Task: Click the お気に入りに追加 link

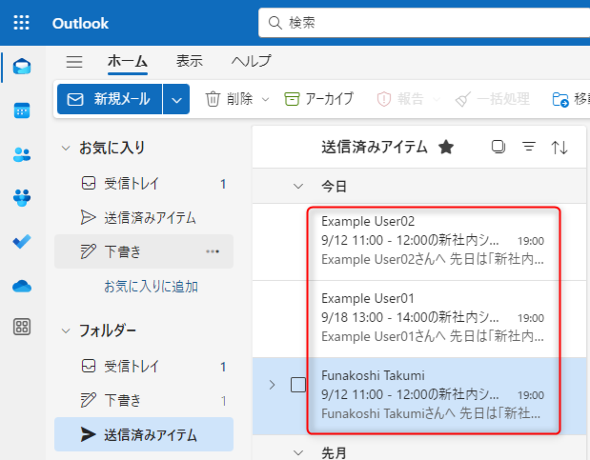Action: point(151,287)
